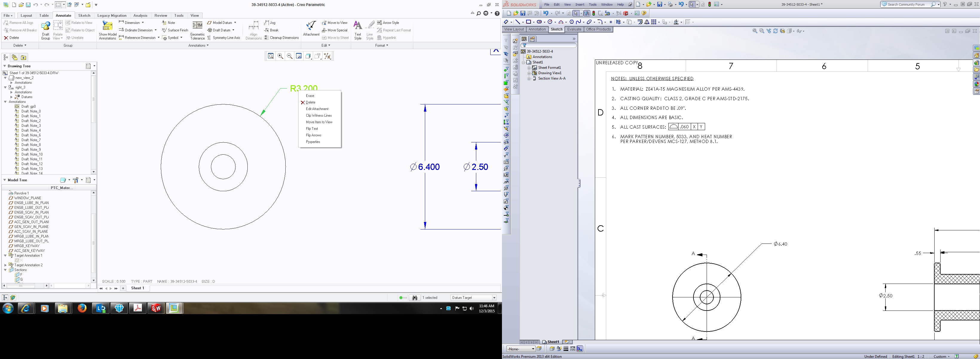This screenshot has height=359, width=980.
Task: Expand Target Annotation 2 node
Action: (5, 265)
